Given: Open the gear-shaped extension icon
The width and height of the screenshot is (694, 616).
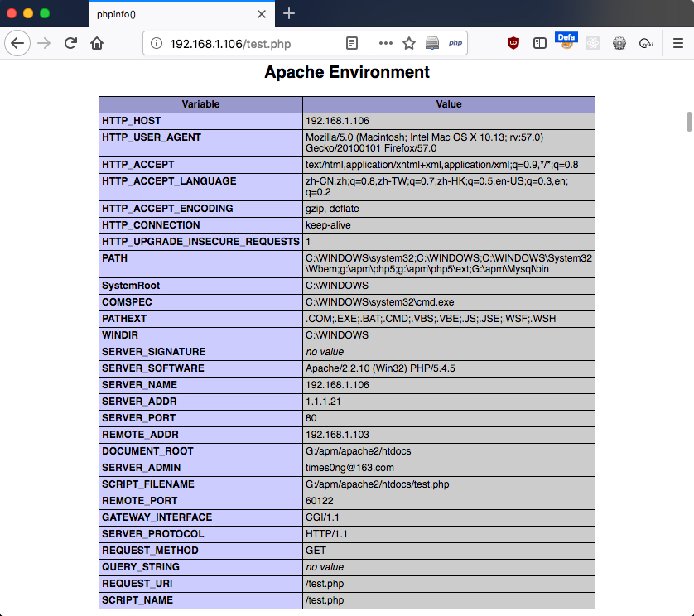Looking at the screenshot, I should [x=619, y=43].
